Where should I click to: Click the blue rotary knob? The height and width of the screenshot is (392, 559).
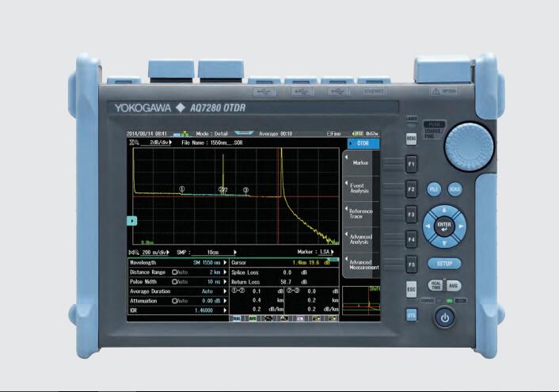pyautogui.click(x=470, y=147)
